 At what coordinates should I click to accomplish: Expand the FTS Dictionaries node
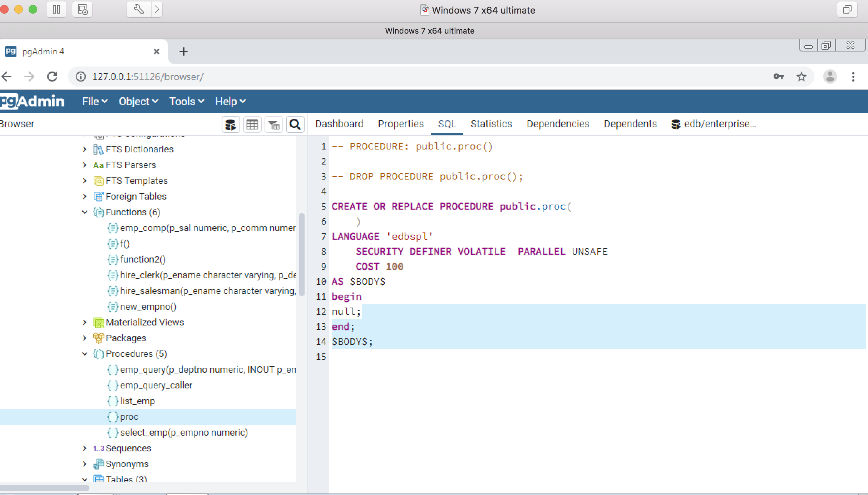tap(84, 149)
